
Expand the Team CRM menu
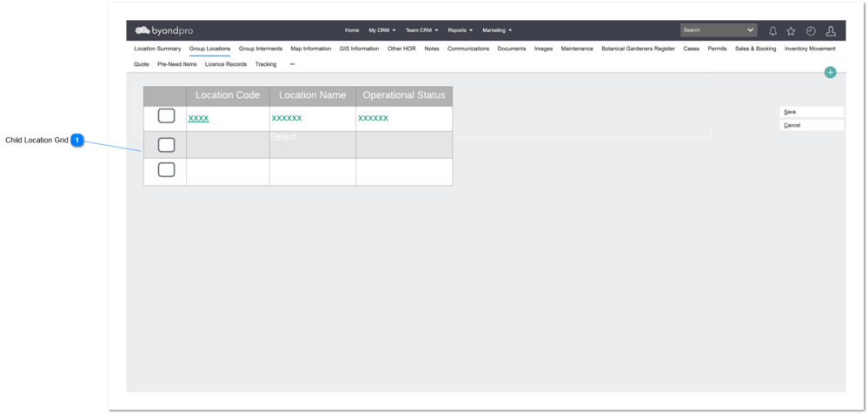click(421, 30)
